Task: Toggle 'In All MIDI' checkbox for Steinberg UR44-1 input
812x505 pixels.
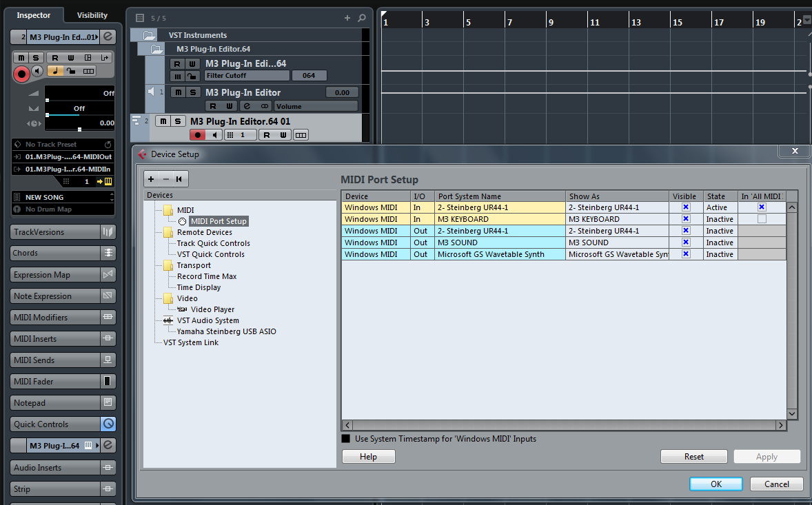Action: pos(762,207)
